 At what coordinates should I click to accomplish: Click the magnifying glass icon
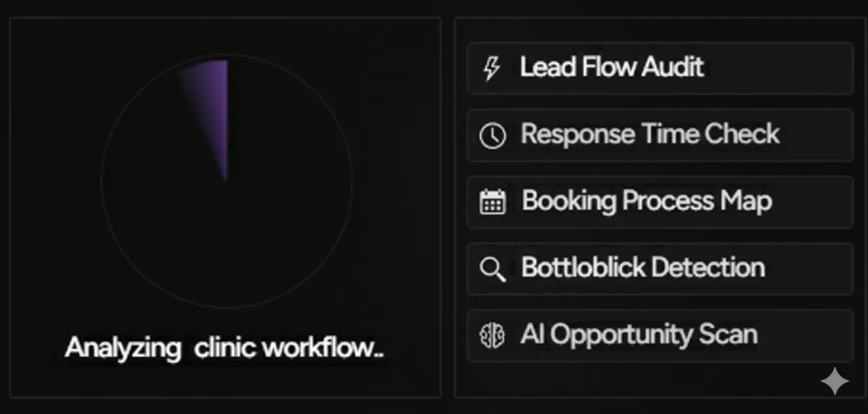coord(493,269)
